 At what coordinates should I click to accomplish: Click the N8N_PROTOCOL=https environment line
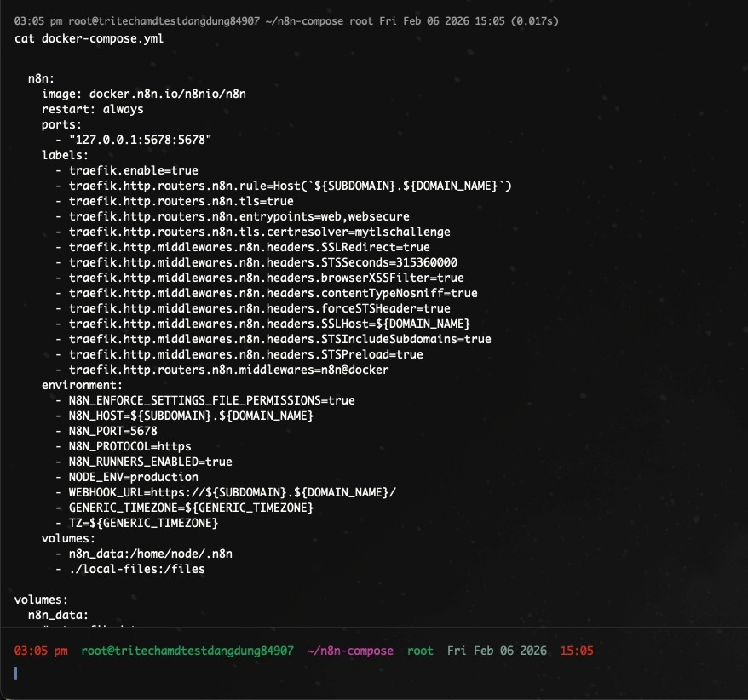click(x=129, y=446)
